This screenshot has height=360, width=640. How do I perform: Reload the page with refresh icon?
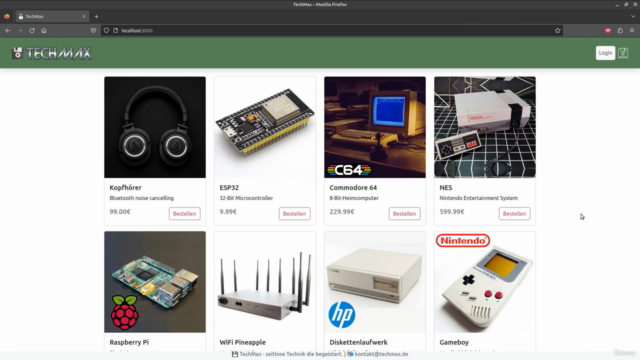point(32,31)
